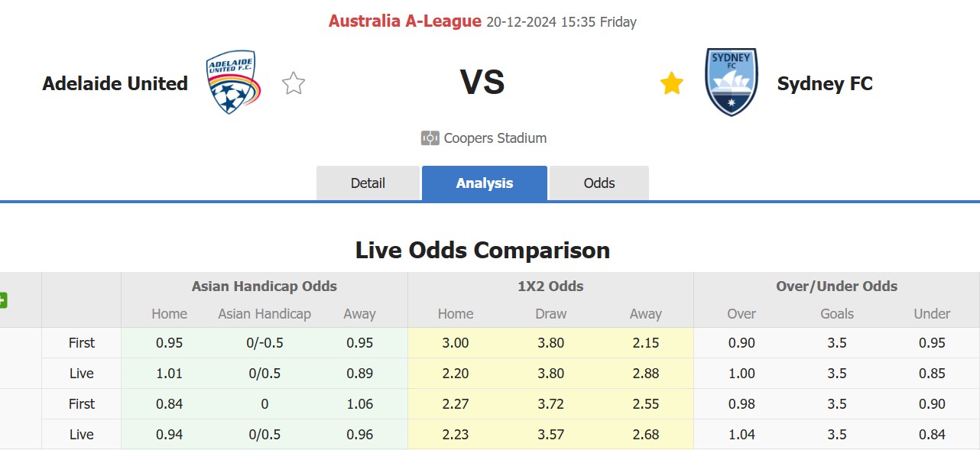Switch to the Detail tab
980x450 pixels.
368,183
